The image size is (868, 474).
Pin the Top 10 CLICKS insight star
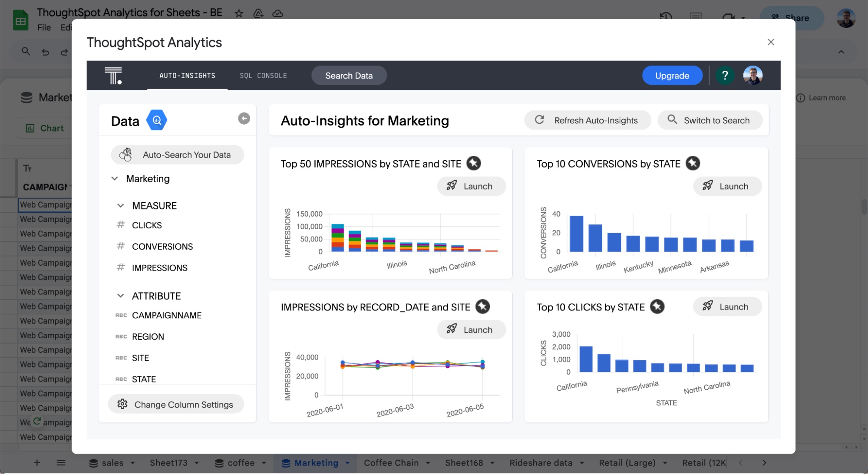[657, 306]
